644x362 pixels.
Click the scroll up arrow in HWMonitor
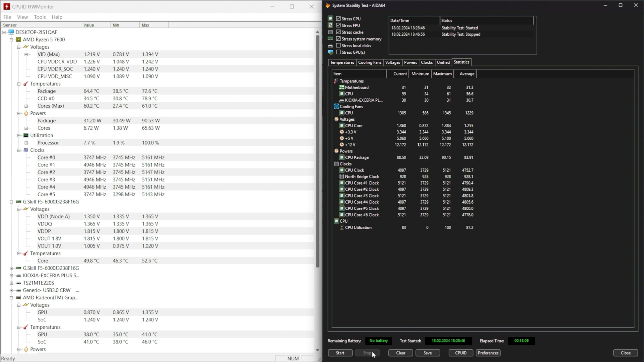317,32
